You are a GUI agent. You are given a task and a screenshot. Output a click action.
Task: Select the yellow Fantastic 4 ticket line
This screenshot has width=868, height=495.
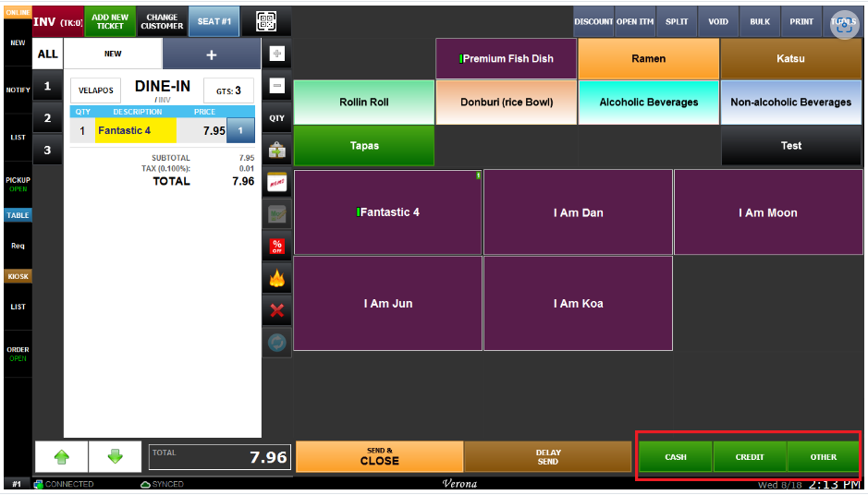(x=135, y=131)
